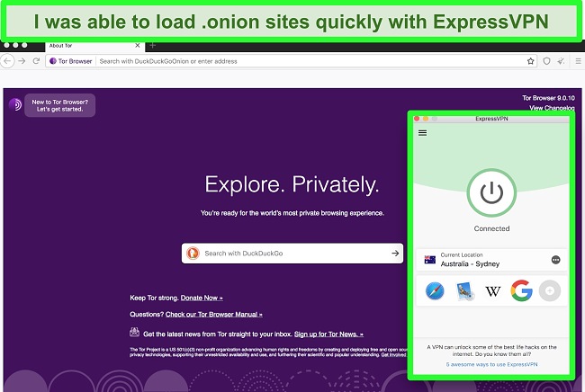
Task: Click the newsletter envelope icon
Action: [134, 332]
